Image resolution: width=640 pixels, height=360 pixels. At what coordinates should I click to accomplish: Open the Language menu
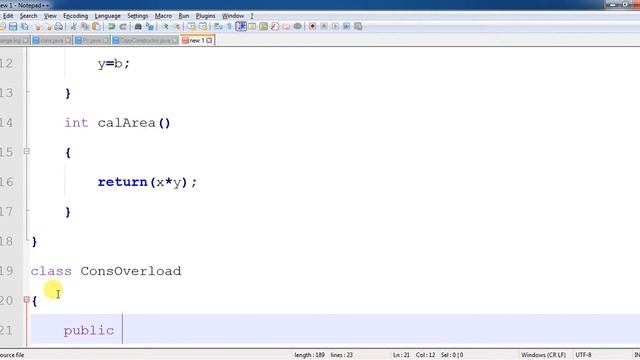(x=107, y=16)
